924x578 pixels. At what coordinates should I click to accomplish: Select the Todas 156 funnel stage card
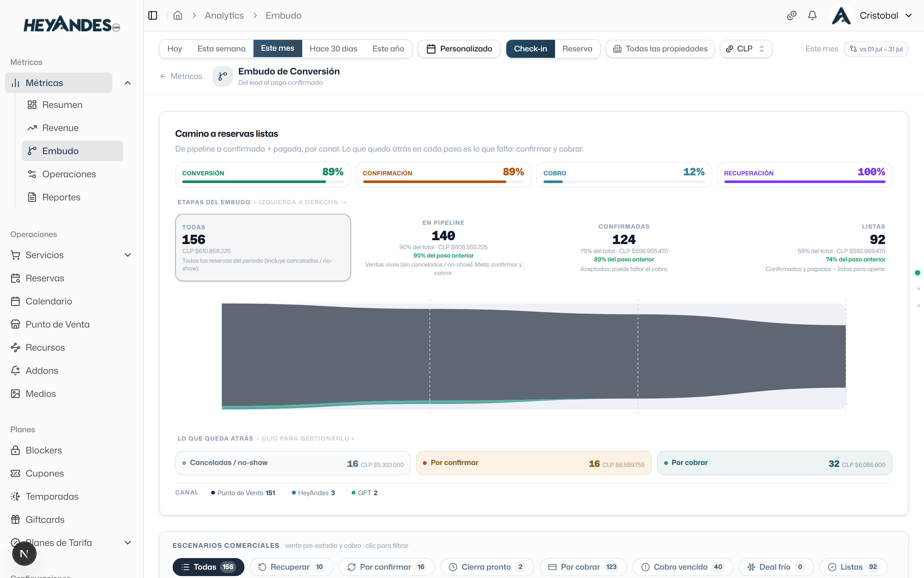click(x=263, y=248)
